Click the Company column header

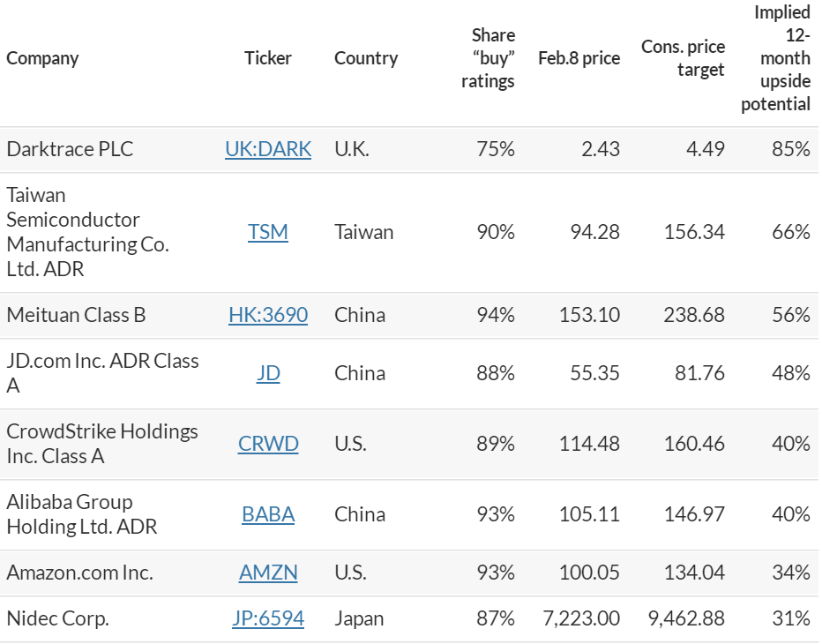tap(42, 58)
